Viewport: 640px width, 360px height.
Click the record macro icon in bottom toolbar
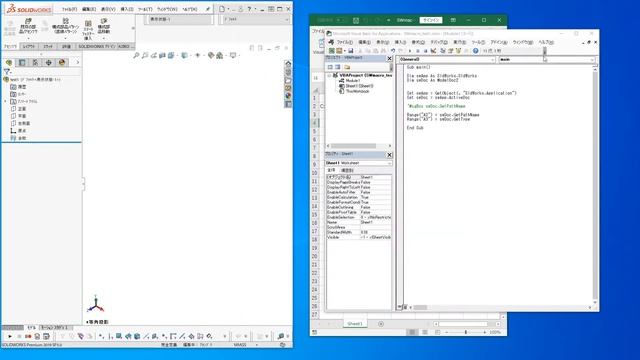pos(28,336)
